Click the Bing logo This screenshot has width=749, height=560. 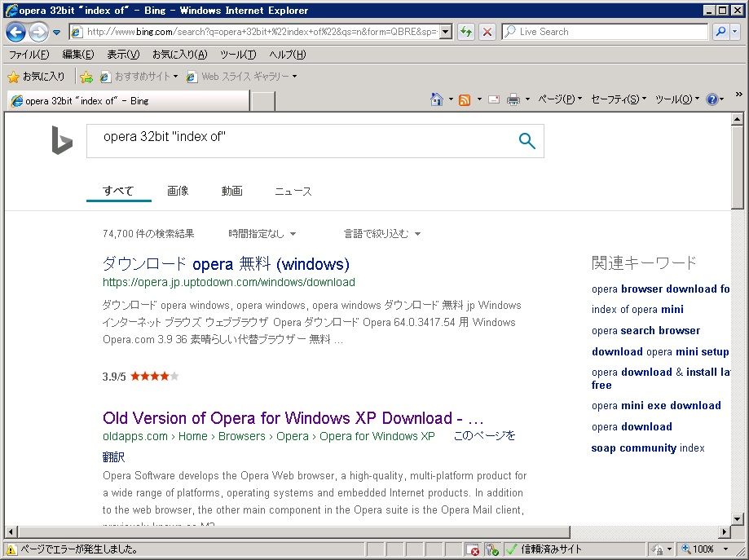click(62, 140)
